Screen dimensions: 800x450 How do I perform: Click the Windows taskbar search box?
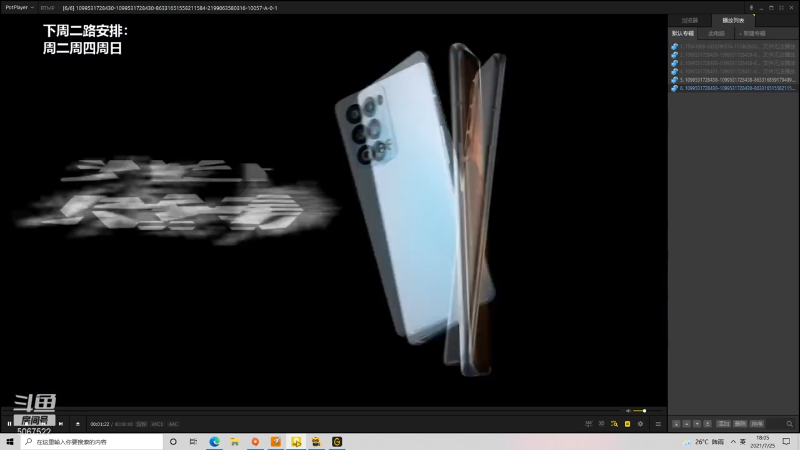92,442
